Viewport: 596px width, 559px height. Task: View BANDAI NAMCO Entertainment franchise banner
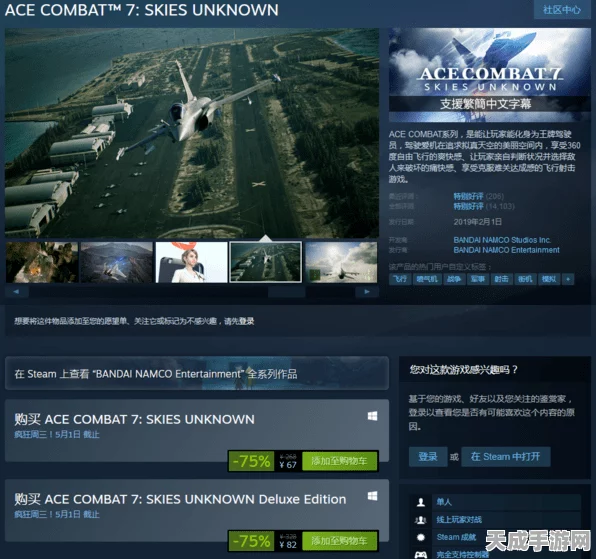(x=197, y=374)
